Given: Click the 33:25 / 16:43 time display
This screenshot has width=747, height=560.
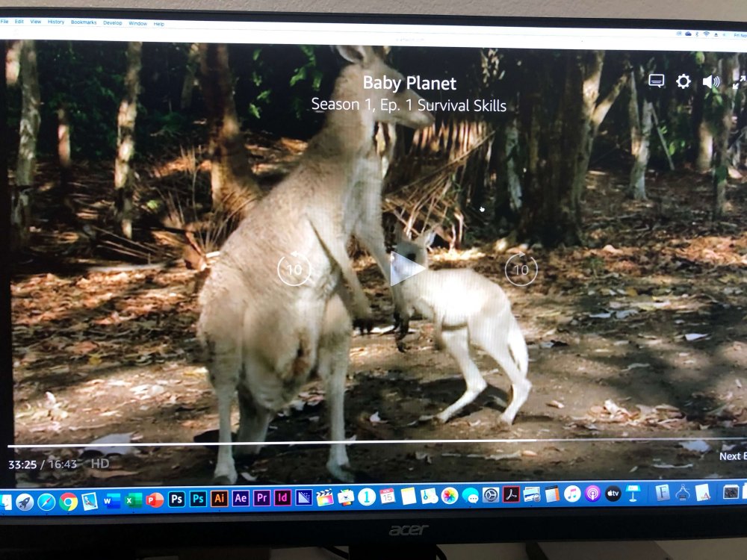Looking at the screenshot, I should coord(43,464).
